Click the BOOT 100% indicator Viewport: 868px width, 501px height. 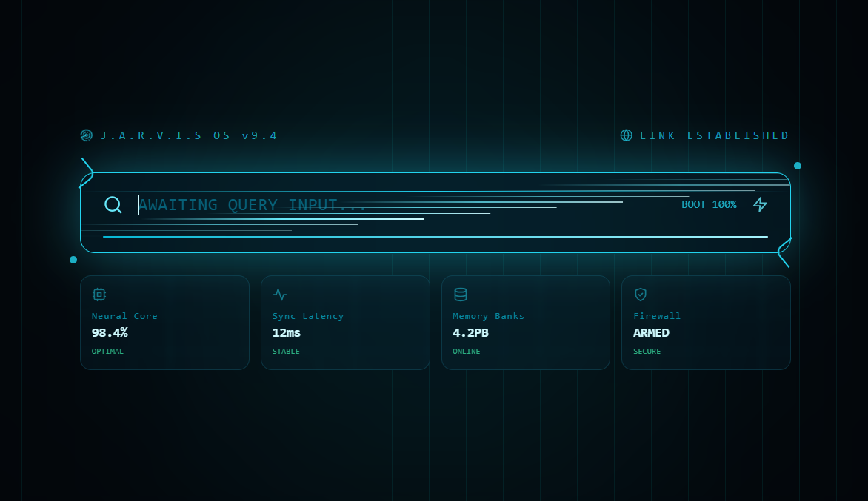point(709,204)
